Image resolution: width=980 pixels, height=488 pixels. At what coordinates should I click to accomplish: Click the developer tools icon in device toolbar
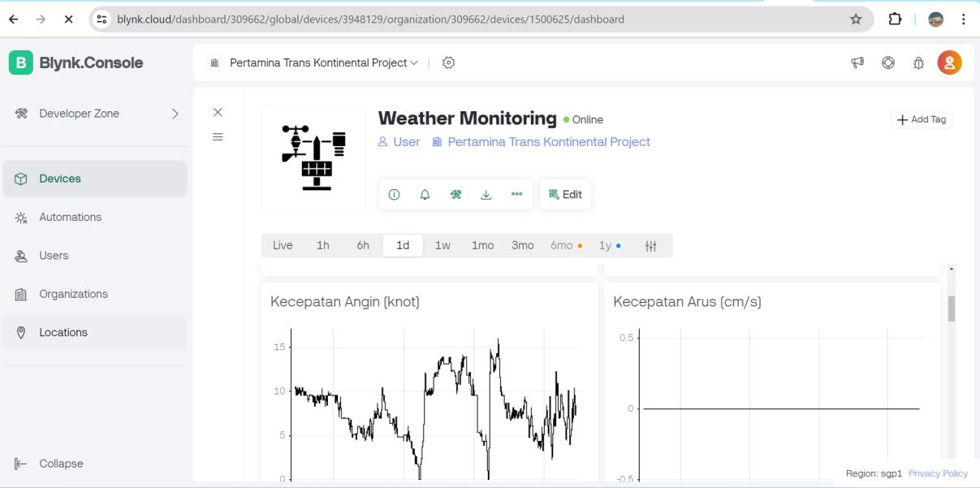click(455, 195)
